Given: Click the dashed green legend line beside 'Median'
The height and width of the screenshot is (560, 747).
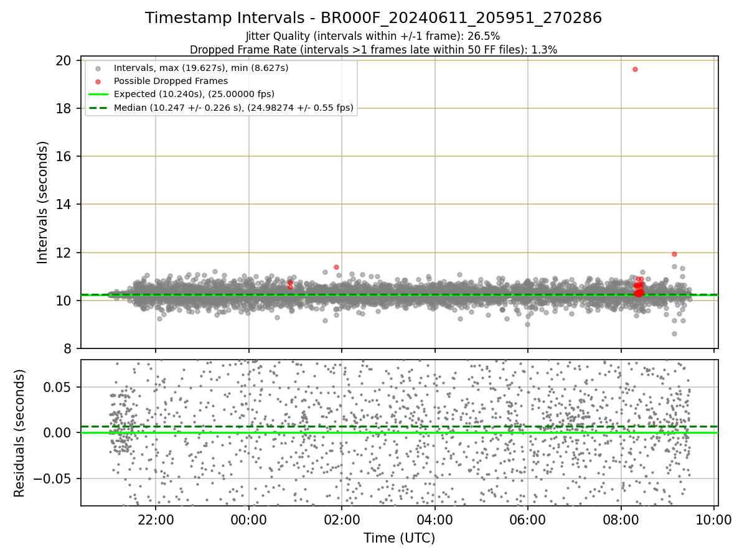Looking at the screenshot, I should point(100,108).
